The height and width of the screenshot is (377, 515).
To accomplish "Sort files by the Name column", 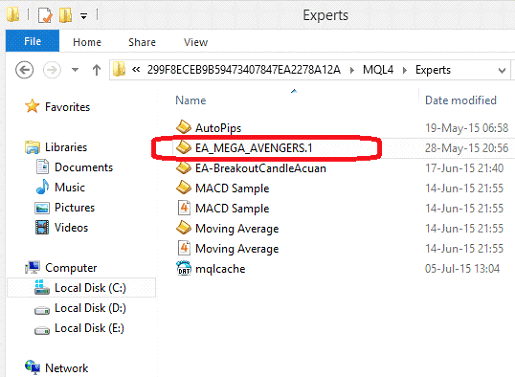I will pyautogui.click(x=191, y=100).
